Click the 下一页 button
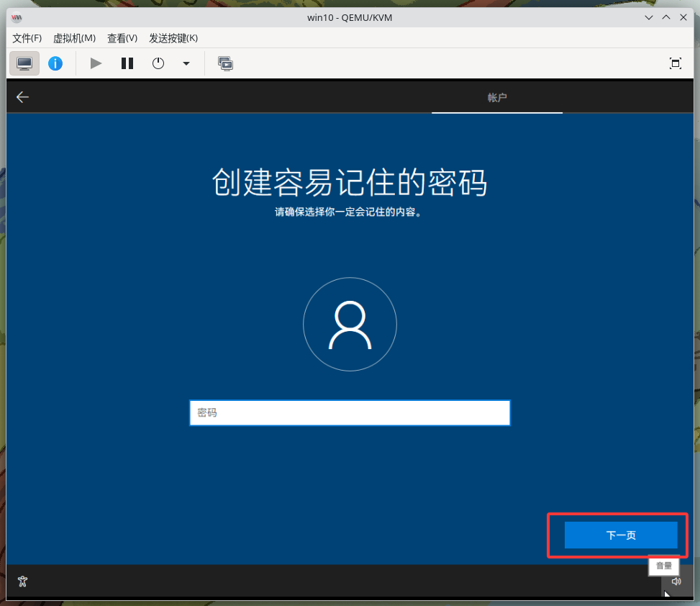The image size is (700, 606). [621, 535]
